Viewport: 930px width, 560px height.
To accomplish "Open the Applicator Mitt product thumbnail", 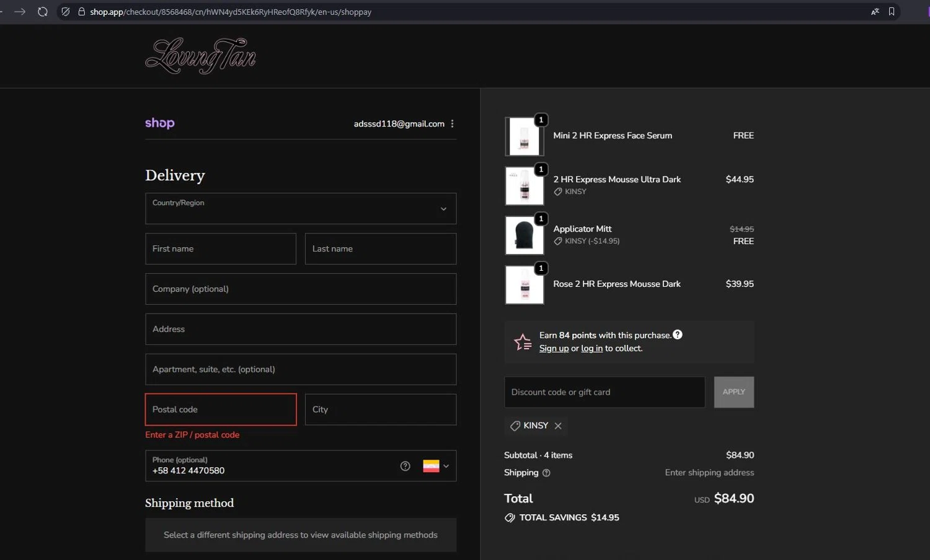I will tap(525, 235).
